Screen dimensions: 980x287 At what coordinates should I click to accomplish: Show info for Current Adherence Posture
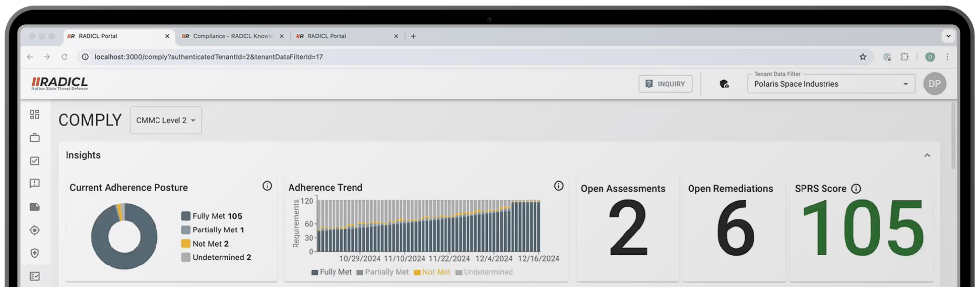[267, 186]
